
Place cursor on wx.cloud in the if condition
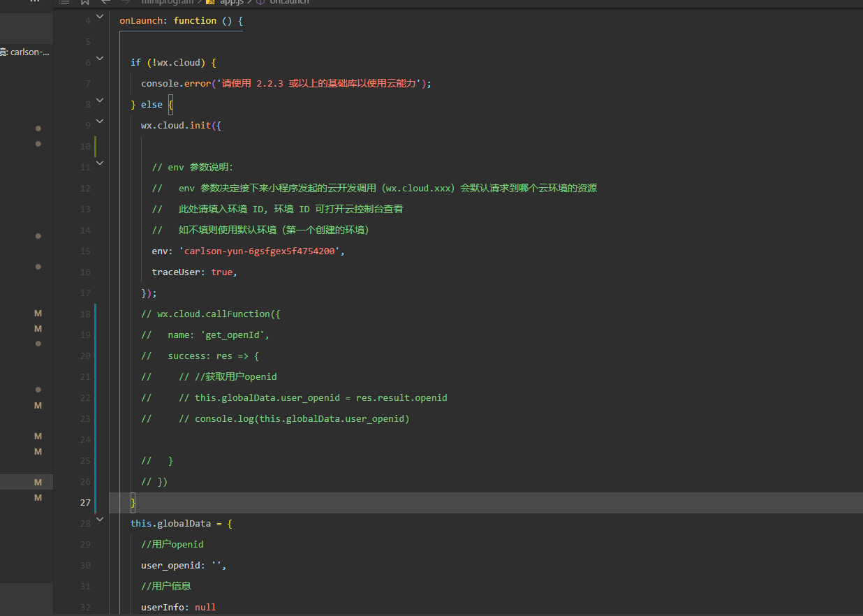click(179, 63)
